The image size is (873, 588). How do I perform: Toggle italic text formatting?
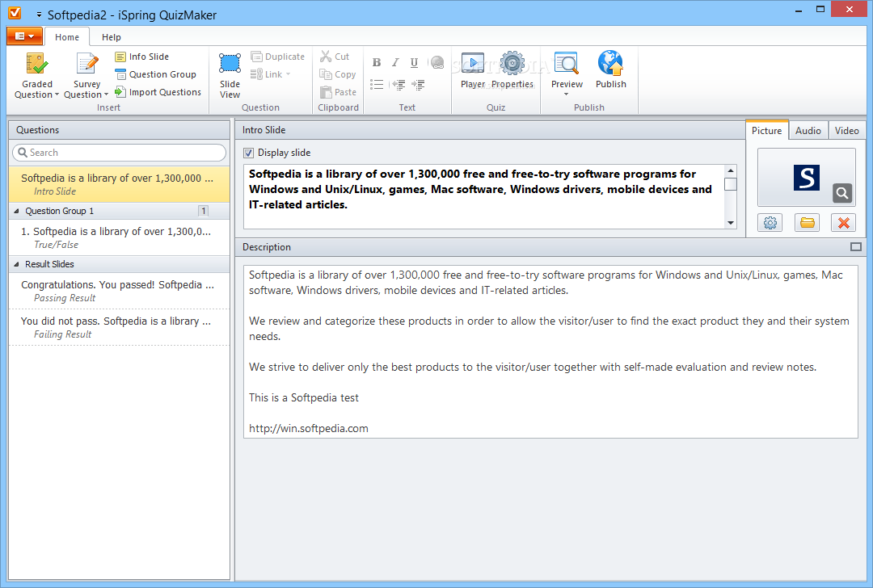[395, 62]
